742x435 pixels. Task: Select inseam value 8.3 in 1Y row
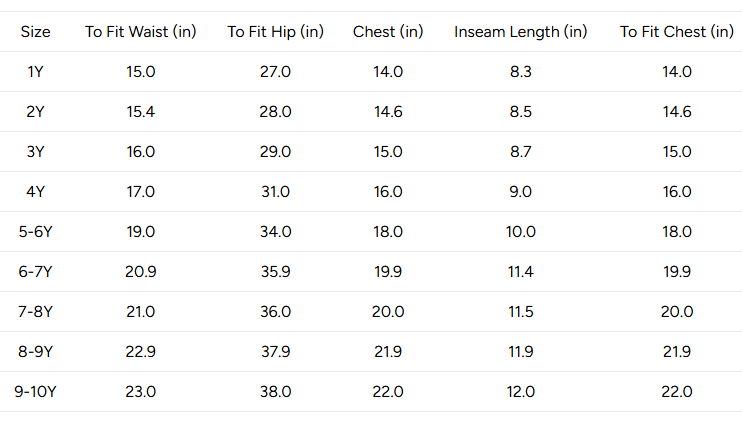[521, 72]
